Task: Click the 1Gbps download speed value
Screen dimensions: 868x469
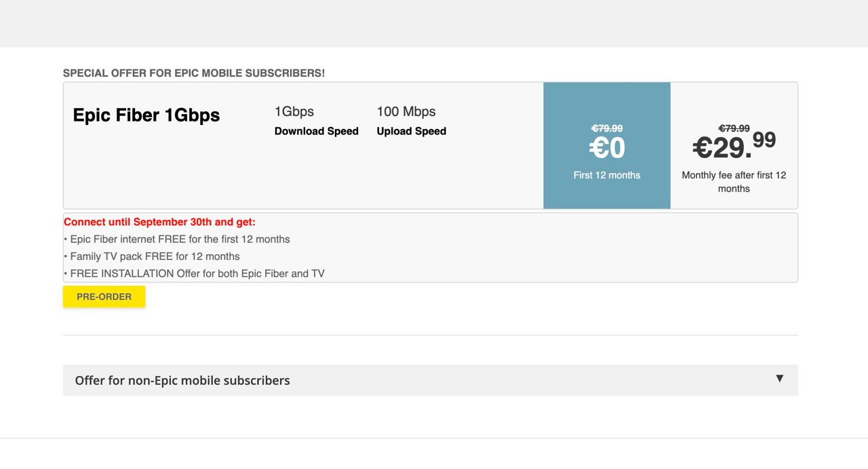Action: pos(294,111)
